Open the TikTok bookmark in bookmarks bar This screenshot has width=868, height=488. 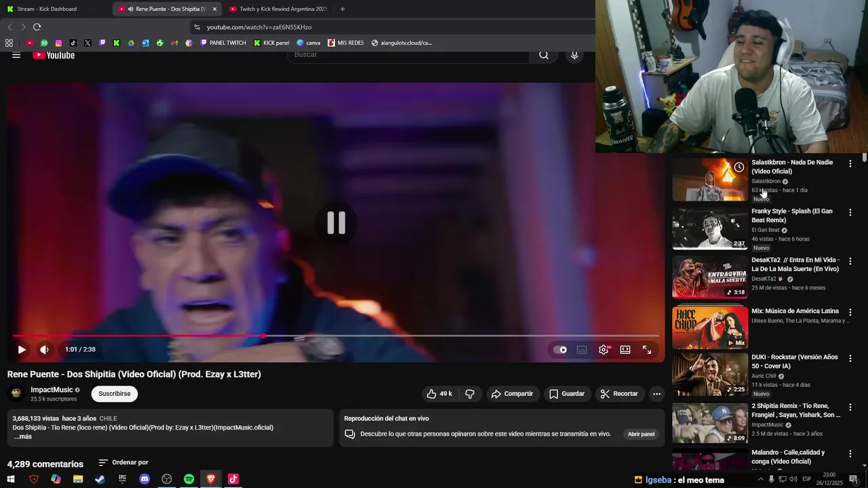[x=73, y=43]
